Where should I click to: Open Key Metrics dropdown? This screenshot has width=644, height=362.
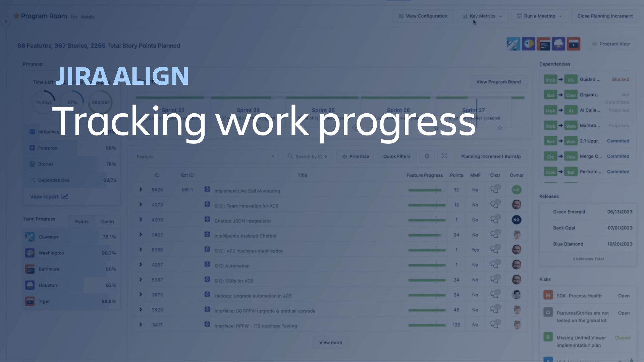pyautogui.click(x=482, y=16)
